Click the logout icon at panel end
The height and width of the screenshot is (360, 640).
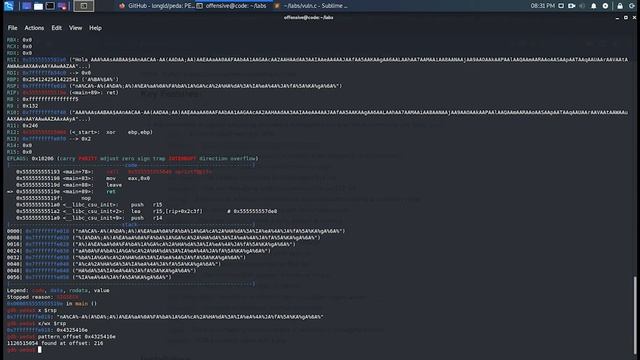[x=631, y=6]
